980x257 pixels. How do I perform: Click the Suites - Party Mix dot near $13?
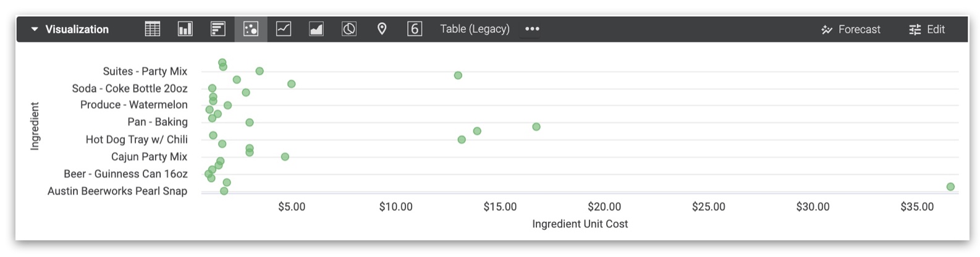pos(458,75)
